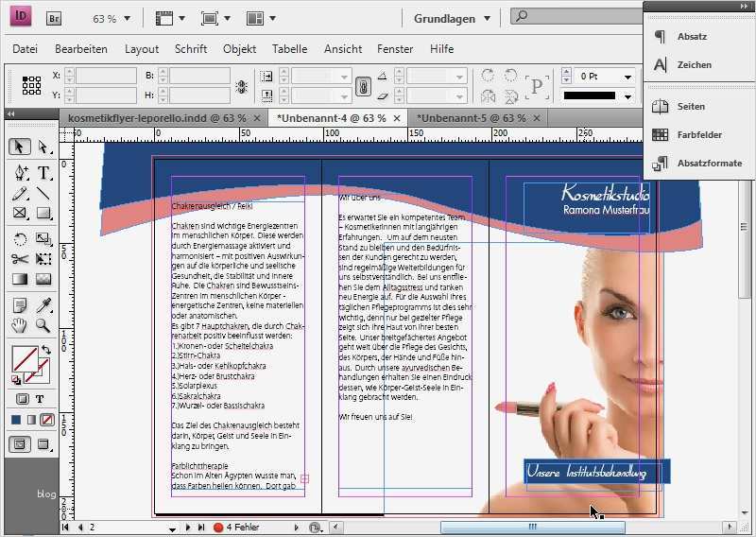Click the reference point locator grid
The image size is (756, 537).
(x=31, y=85)
